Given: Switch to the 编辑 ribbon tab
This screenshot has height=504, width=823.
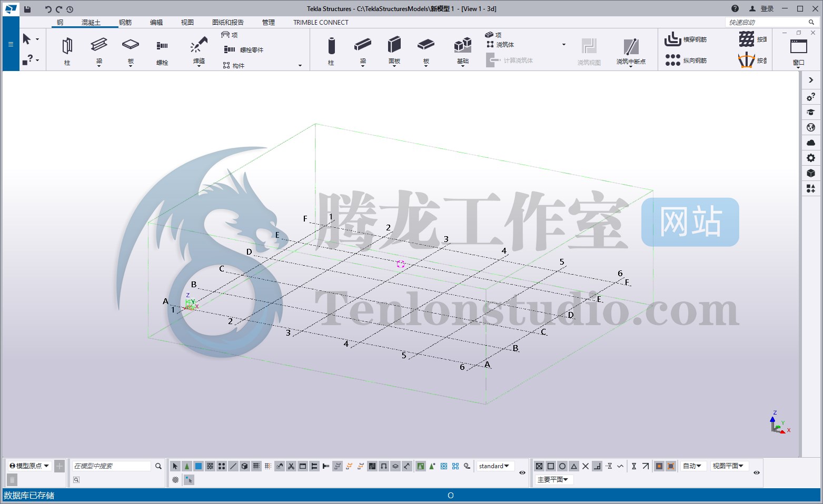Looking at the screenshot, I should pos(156,23).
